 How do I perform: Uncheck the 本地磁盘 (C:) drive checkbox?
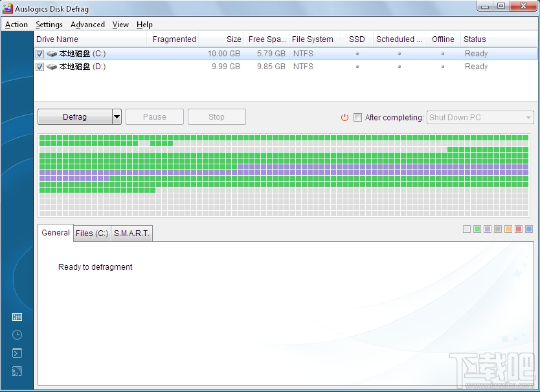click(x=39, y=54)
